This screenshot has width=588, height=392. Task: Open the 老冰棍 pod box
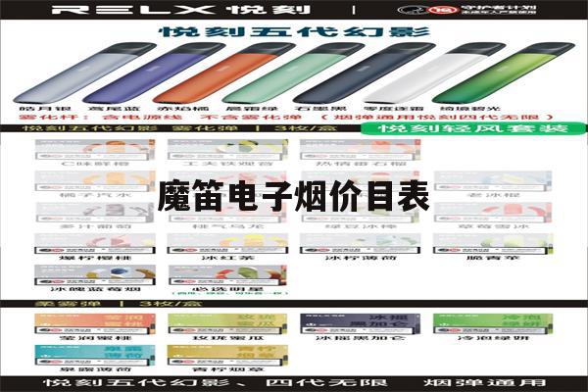[493, 181]
